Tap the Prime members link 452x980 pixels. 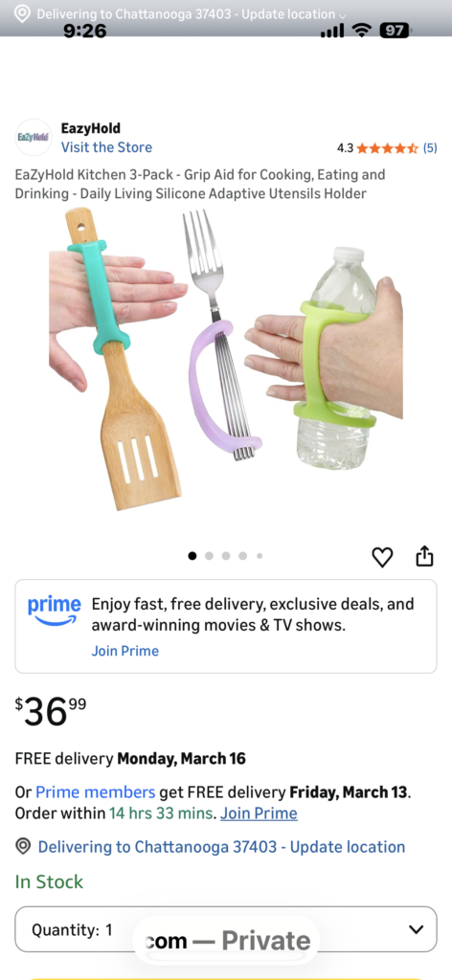(95, 792)
